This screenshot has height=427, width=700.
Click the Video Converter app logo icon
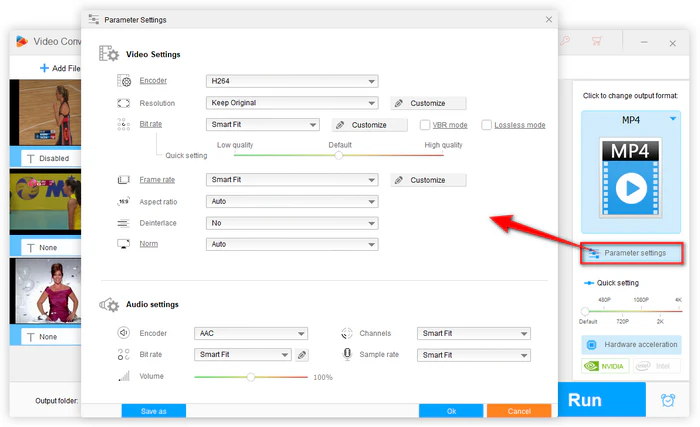point(22,42)
